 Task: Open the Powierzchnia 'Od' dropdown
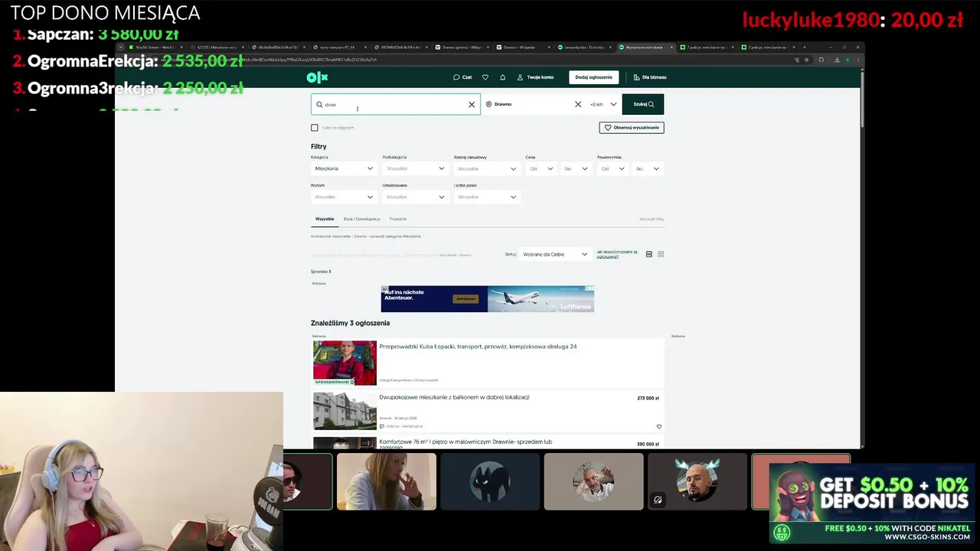612,168
